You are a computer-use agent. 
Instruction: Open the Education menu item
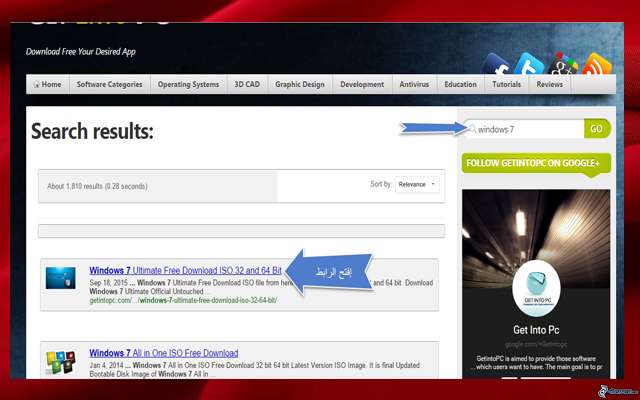460,84
